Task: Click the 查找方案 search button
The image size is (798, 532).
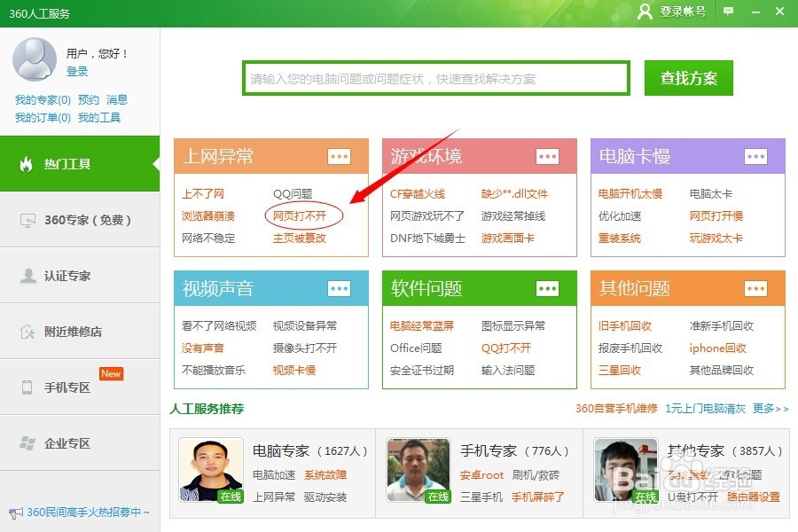Action: 689,78
